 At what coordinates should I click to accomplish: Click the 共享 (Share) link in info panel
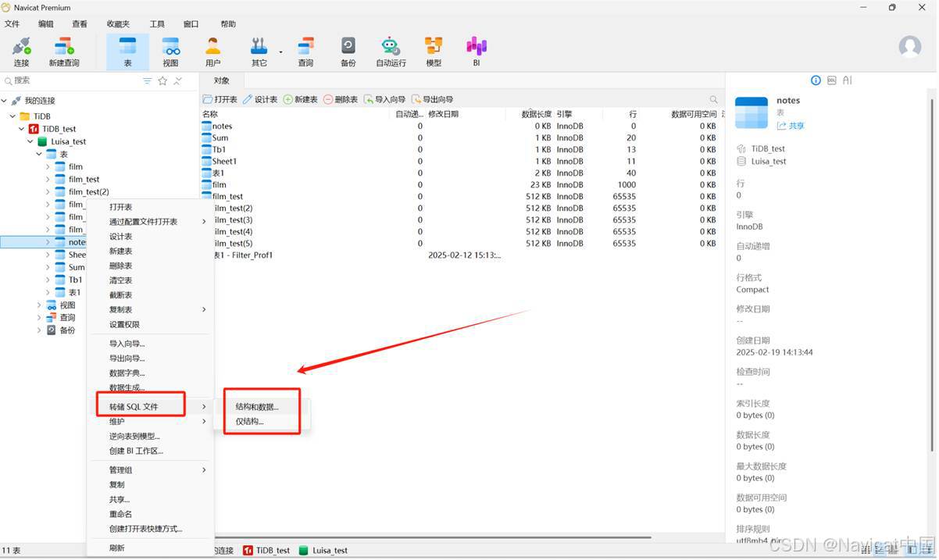(791, 126)
